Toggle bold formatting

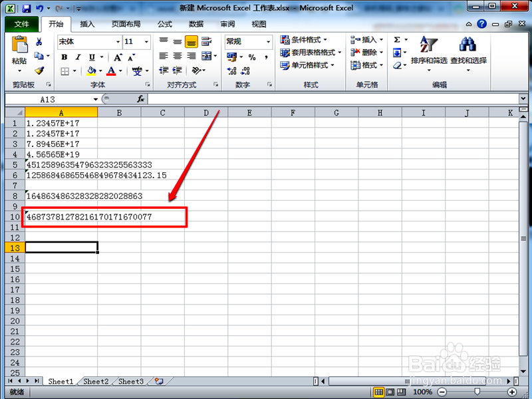[x=64, y=57]
